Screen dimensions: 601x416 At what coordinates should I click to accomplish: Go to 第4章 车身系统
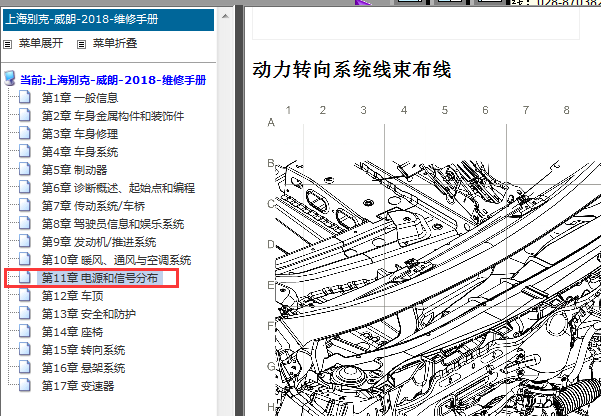[x=80, y=152]
